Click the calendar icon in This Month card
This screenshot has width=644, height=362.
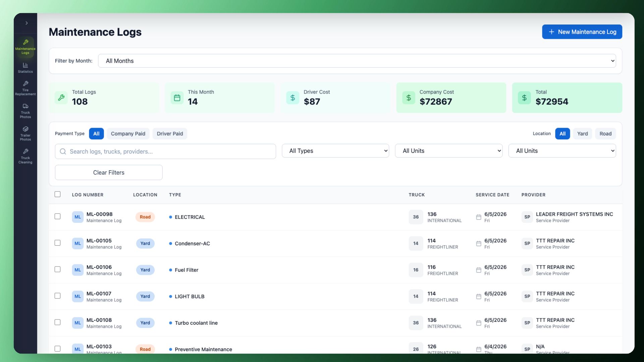[177, 98]
